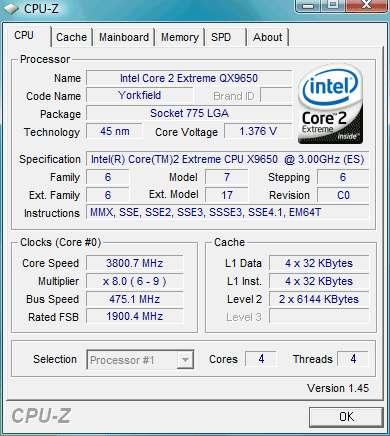The width and height of the screenshot is (390, 436).
Task: Select the SPD tab
Action: [x=226, y=37]
